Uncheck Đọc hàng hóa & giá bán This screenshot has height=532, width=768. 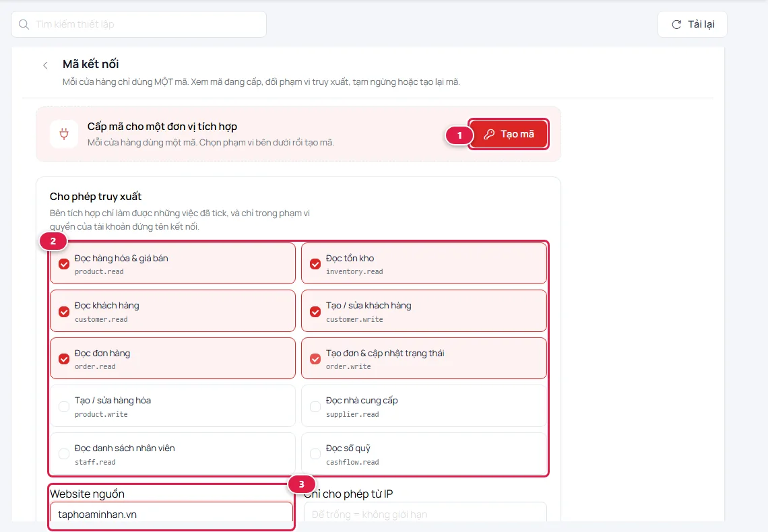click(x=64, y=264)
